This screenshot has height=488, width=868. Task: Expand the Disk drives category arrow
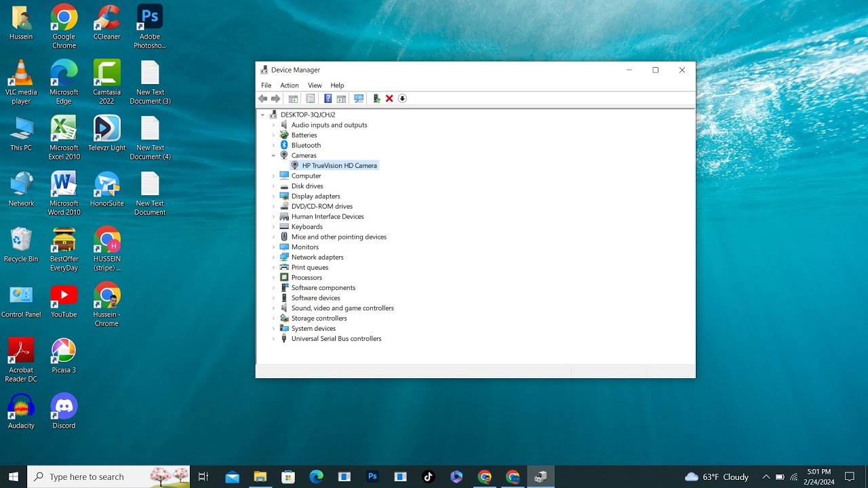tap(274, 186)
